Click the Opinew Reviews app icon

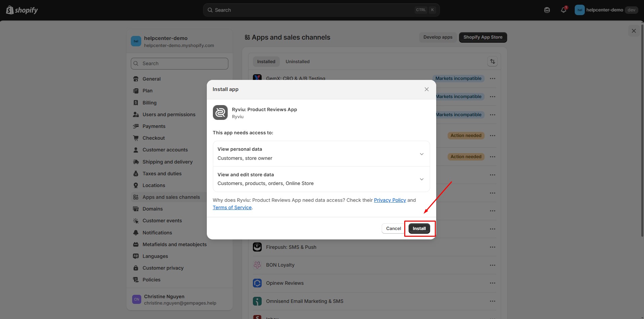tap(257, 283)
